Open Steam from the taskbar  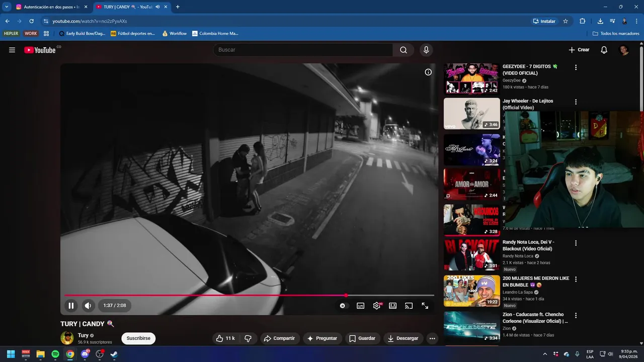tap(114, 354)
